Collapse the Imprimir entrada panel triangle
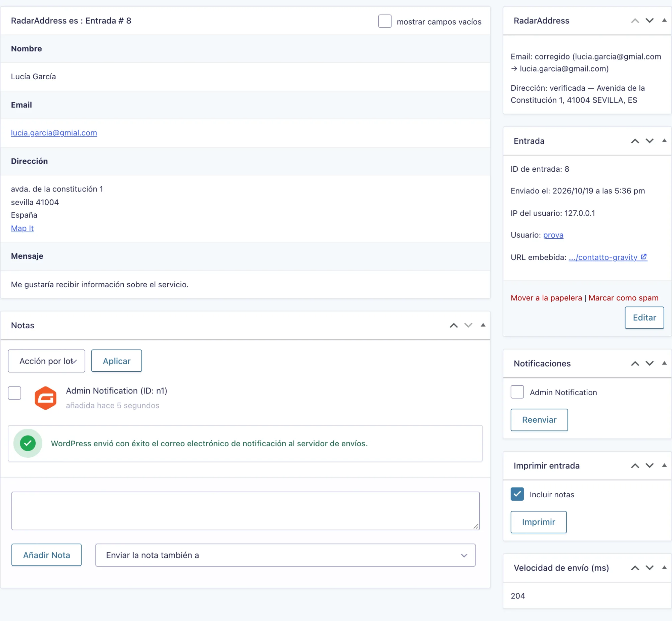The width and height of the screenshot is (672, 621). 664,465
